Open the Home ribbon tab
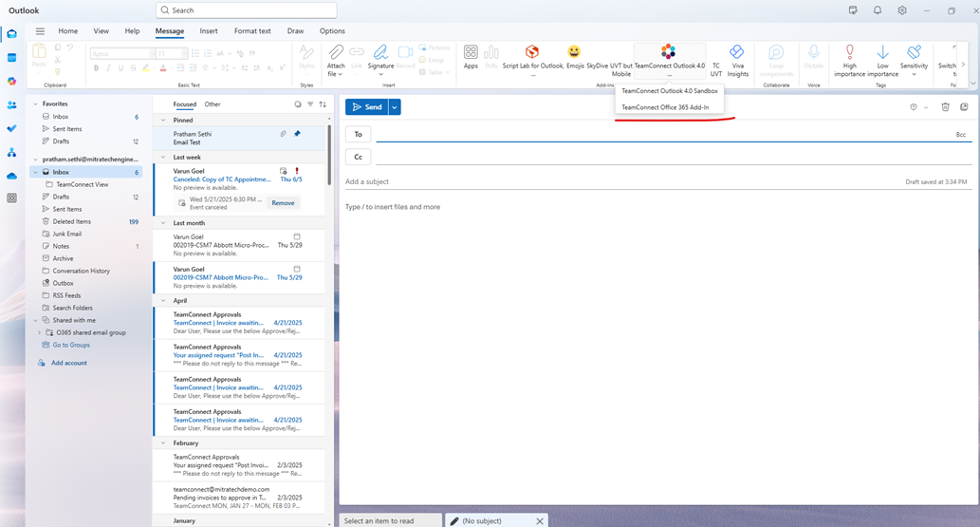Viewport: 980px width, 527px height. click(68, 30)
